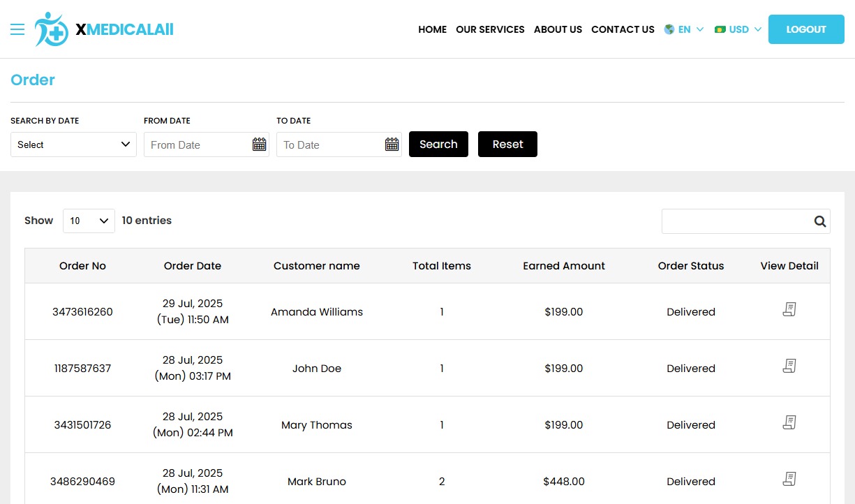The image size is (855, 504).
Task: View details of order 3473616260
Action: pos(789,309)
